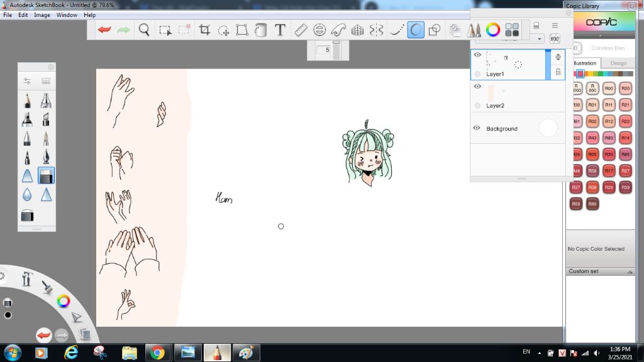644x362 pixels.
Task: Click the Layer1 opacity blue slider
Action: pyautogui.click(x=548, y=65)
